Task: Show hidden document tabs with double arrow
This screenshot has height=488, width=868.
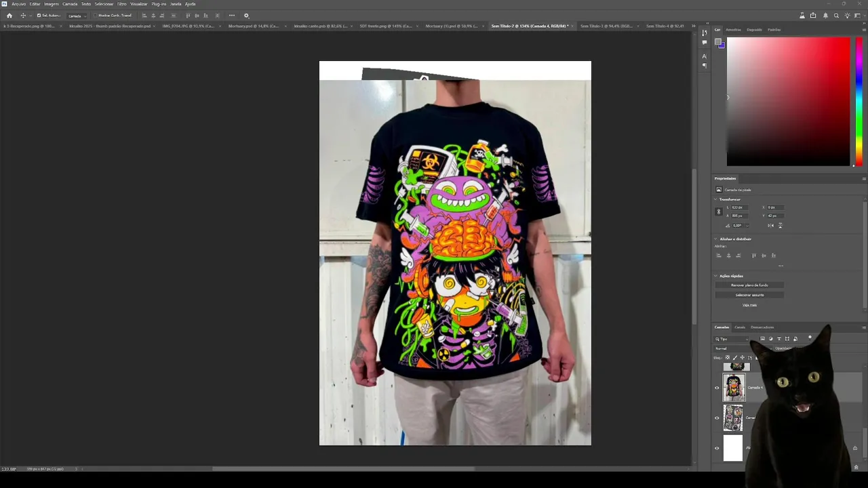Action: [693, 26]
